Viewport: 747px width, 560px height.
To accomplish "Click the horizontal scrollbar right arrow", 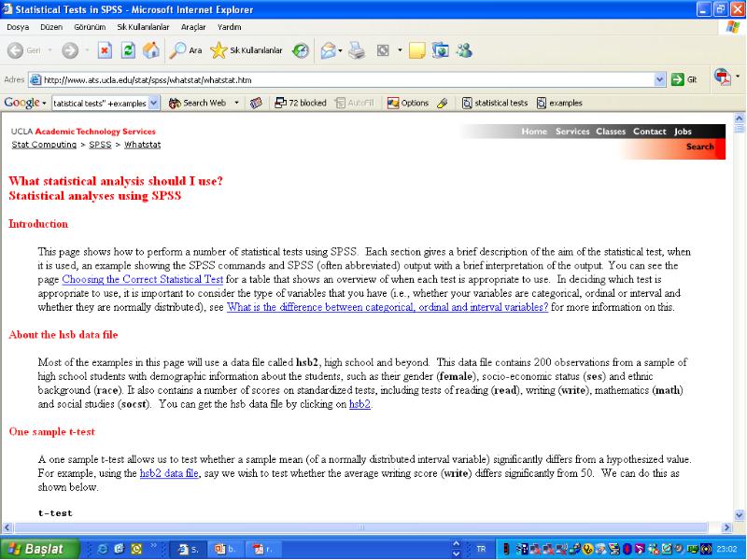I will pyautogui.click(x=726, y=527).
